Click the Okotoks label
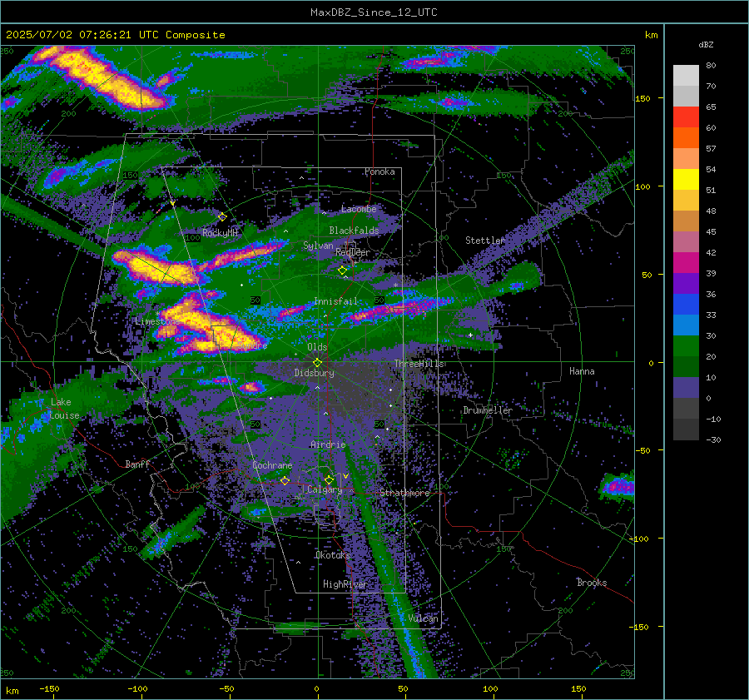Viewport: 749px width, 700px height. [x=333, y=555]
